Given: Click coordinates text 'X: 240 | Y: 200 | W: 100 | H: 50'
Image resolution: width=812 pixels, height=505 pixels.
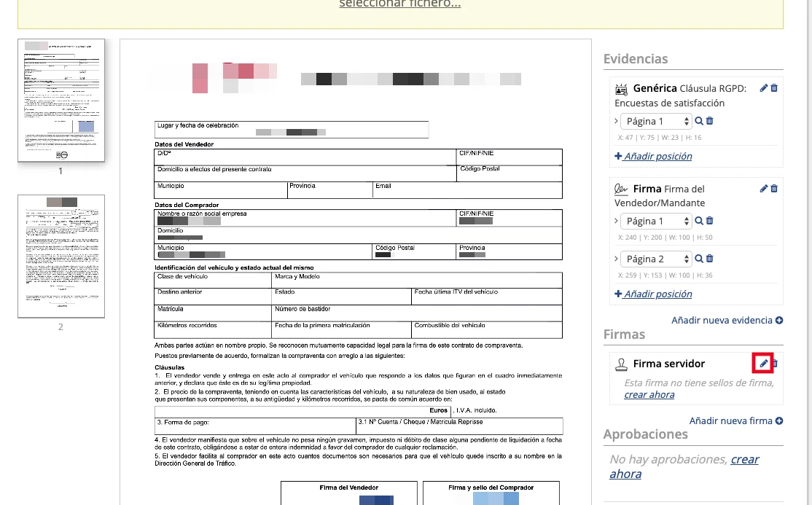Looking at the screenshot, I should (x=665, y=238).
